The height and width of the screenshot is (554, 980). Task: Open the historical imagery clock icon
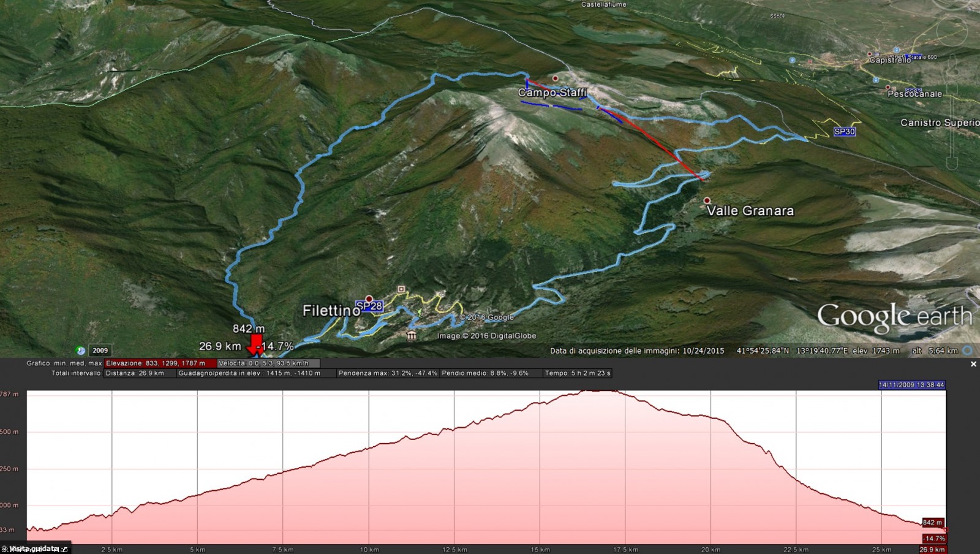[80, 351]
